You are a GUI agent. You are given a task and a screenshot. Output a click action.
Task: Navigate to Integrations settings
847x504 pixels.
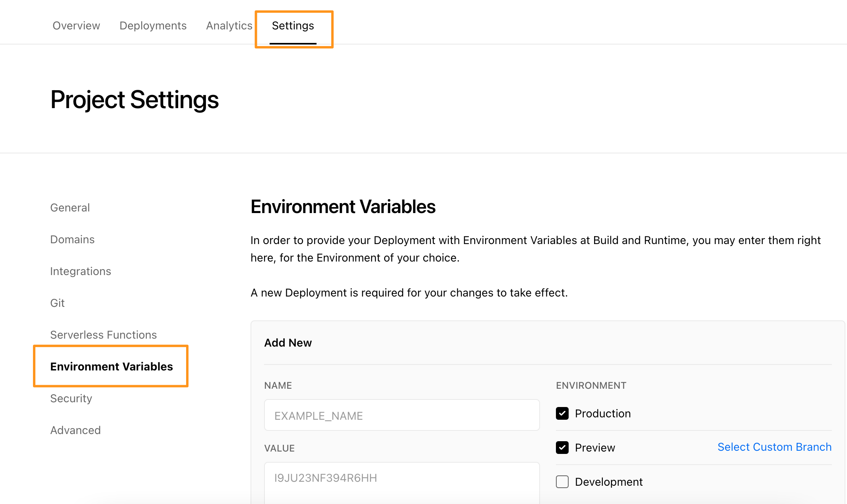81,271
